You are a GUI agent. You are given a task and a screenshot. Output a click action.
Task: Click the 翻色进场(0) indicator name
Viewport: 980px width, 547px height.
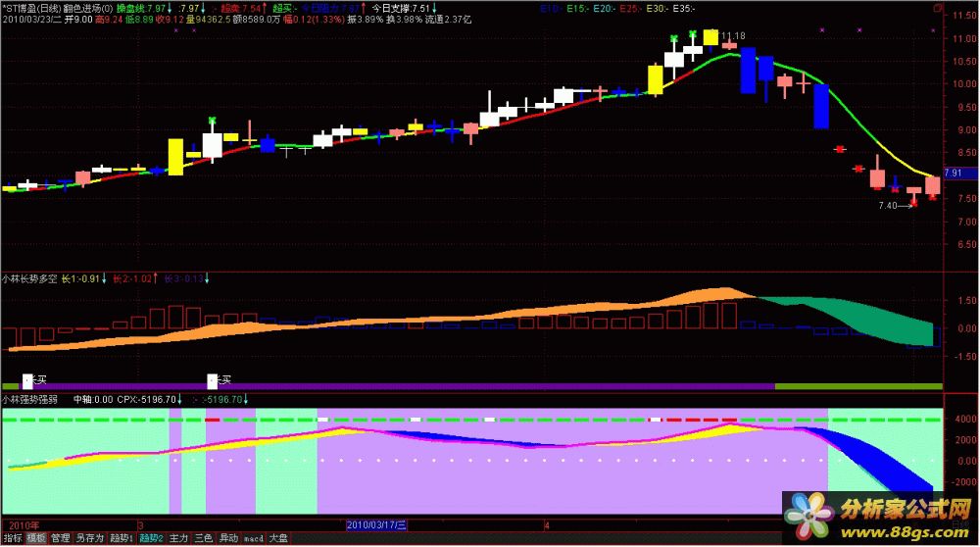(89, 9)
